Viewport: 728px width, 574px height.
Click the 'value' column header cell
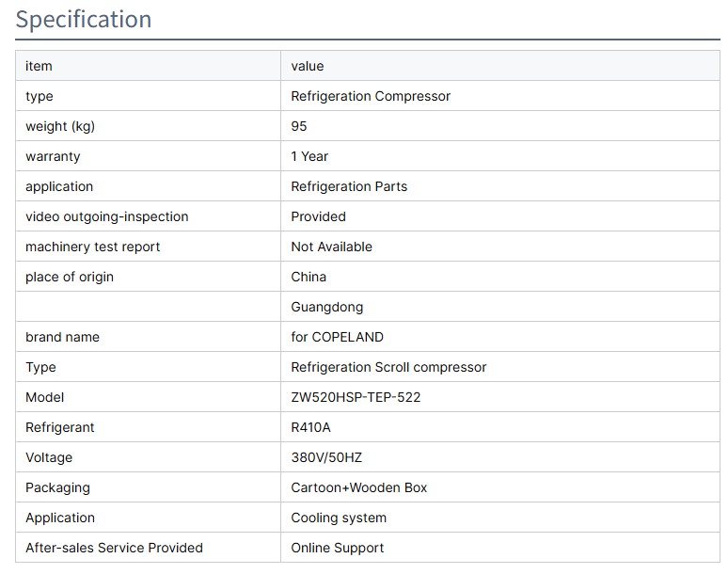(308, 66)
